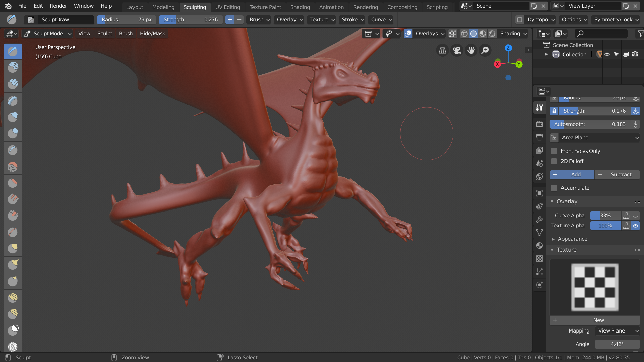Image resolution: width=644 pixels, height=362 pixels.
Task: Select the Snake Hook brush
Action: point(13,265)
